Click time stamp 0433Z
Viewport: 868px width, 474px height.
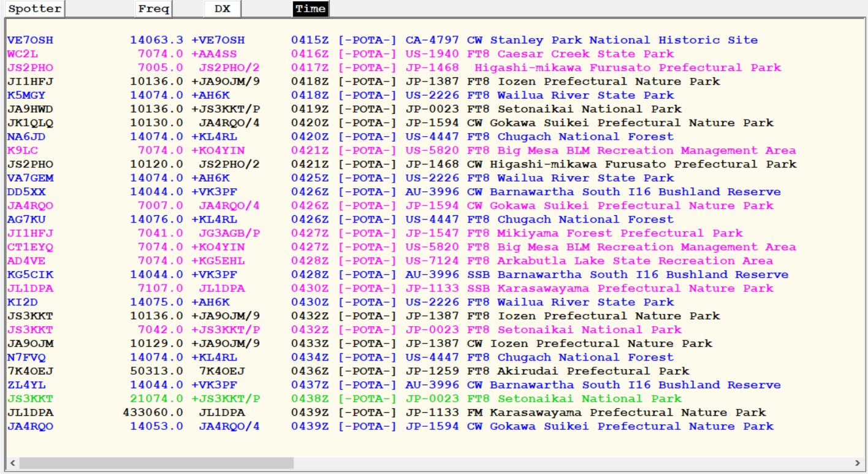tap(310, 344)
